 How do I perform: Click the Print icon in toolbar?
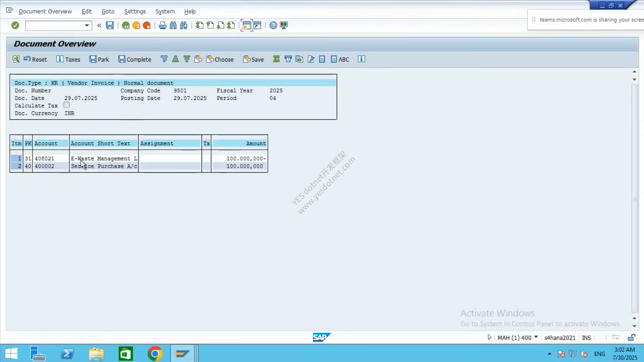(x=163, y=25)
